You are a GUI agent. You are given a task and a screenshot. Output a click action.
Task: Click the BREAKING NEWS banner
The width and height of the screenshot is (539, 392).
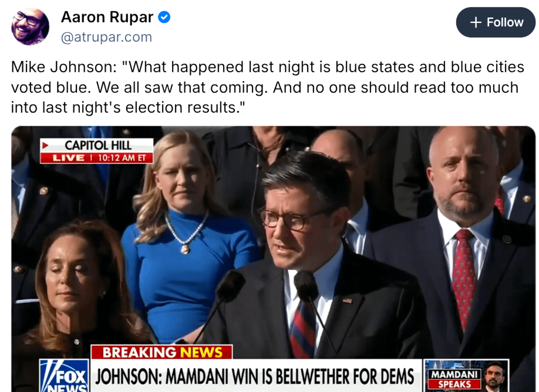pyautogui.click(x=162, y=352)
